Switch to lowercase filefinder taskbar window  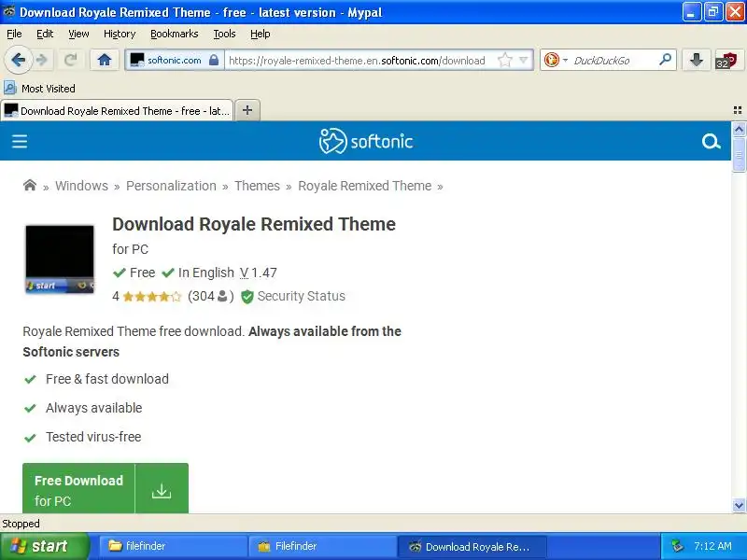(x=173, y=546)
